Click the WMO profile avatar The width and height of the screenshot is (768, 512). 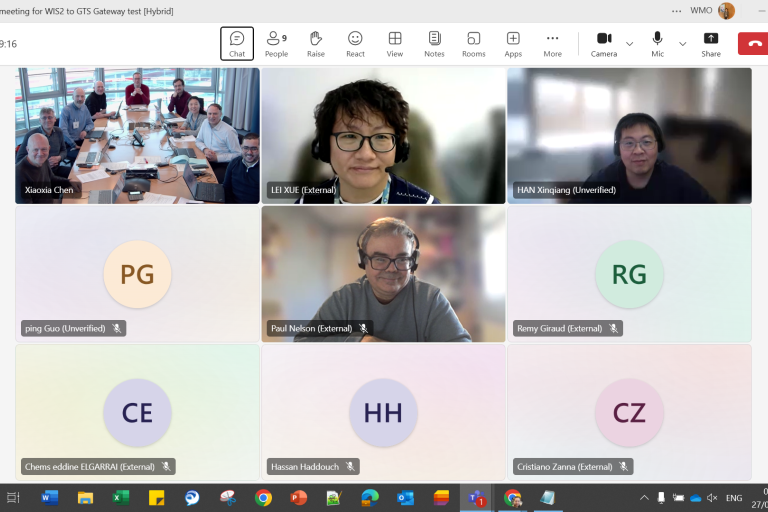pos(726,11)
